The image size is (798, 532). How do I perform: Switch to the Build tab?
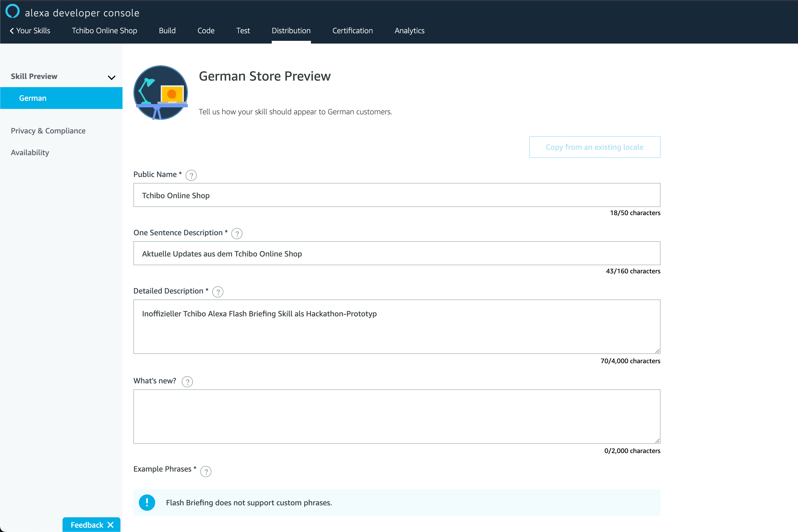click(167, 30)
